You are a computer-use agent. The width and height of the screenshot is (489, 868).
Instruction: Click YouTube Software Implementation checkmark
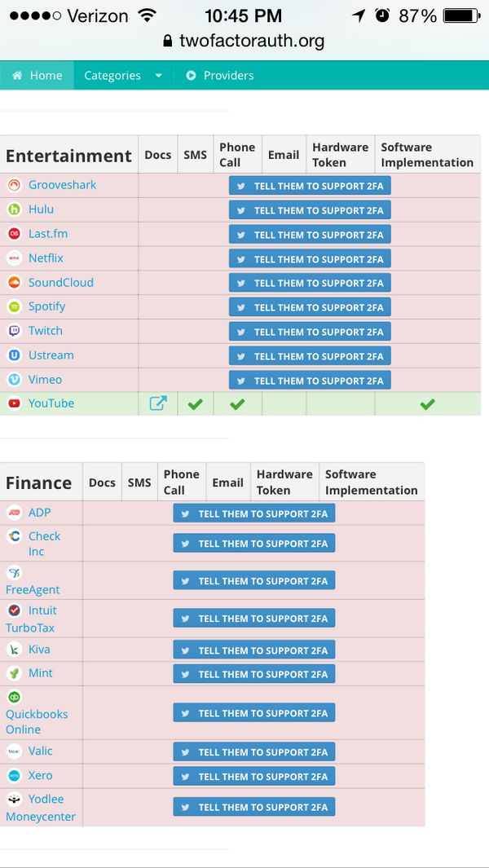(x=427, y=405)
